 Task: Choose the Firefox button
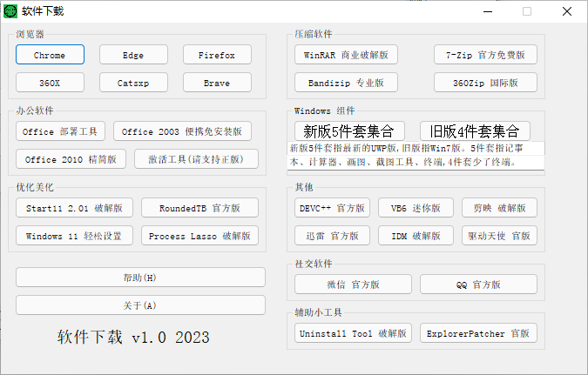point(217,55)
